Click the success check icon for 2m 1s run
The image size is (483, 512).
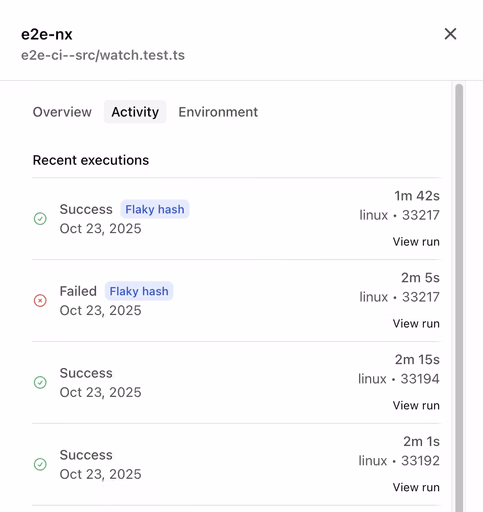click(x=40, y=464)
